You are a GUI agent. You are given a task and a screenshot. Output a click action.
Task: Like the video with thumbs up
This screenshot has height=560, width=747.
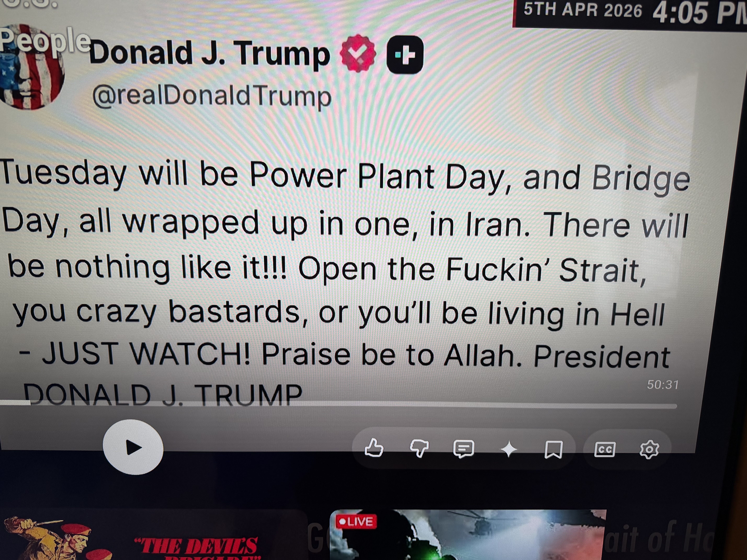374,448
